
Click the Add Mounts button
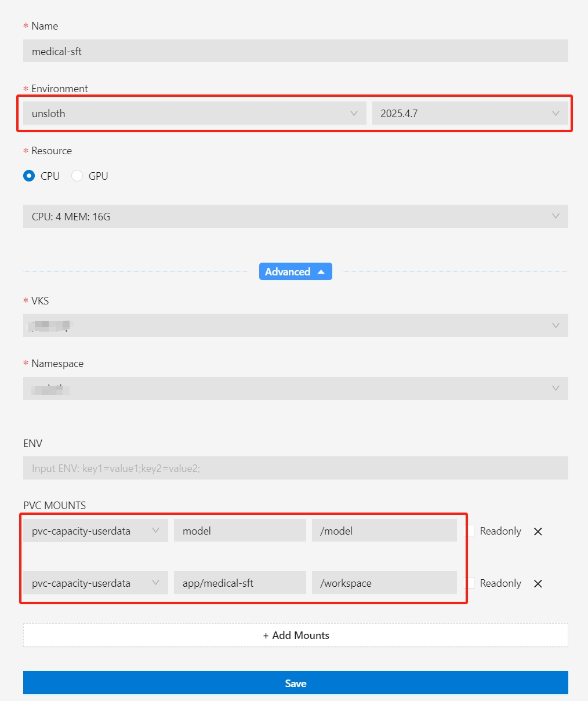click(x=296, y=635)
